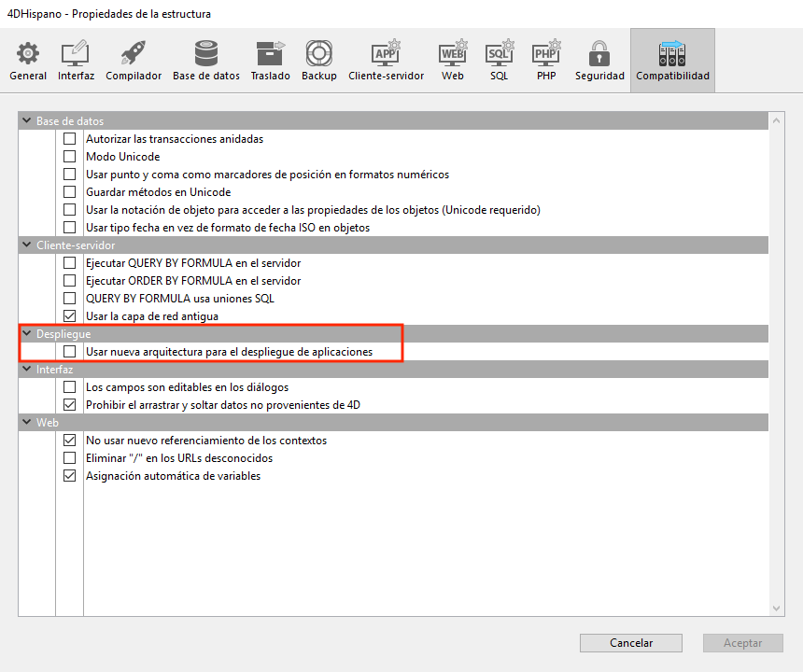Viewport: 803px width, 672px height.
Task: Enable Guardar métodos en Unicode
Action: click(x=70, y=192)
